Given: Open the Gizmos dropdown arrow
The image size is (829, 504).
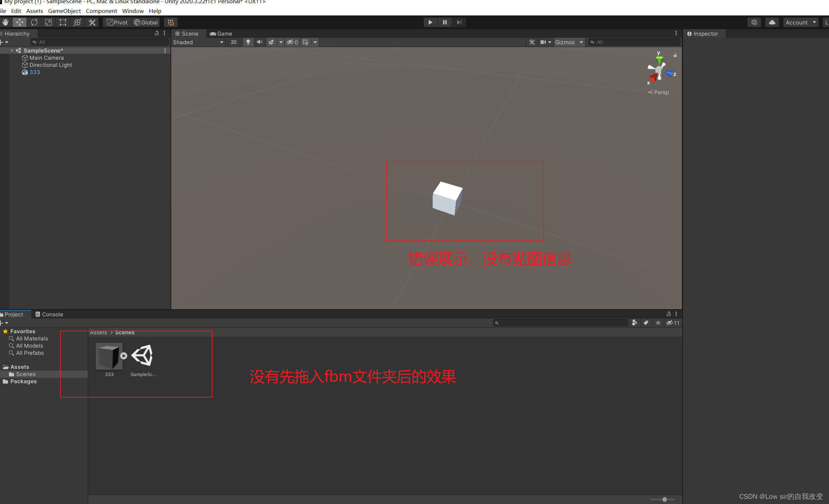Looking at the screenshot, I should [x=581, y=42].
